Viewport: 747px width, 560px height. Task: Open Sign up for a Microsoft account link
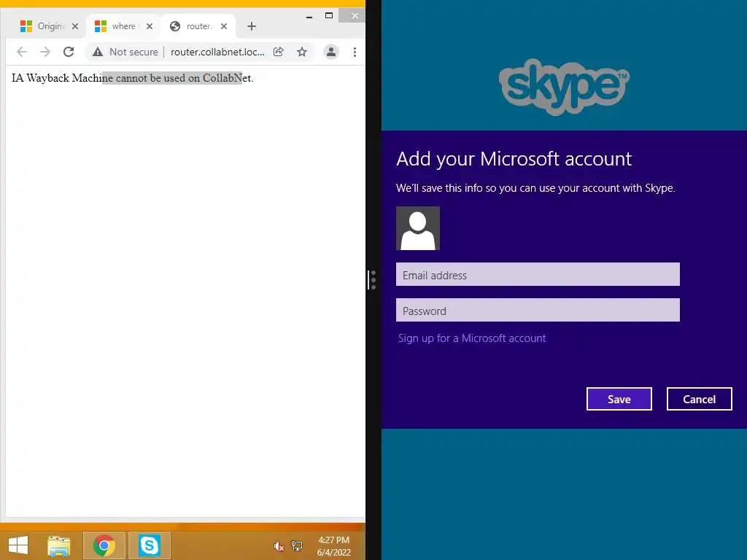[472, 338]
